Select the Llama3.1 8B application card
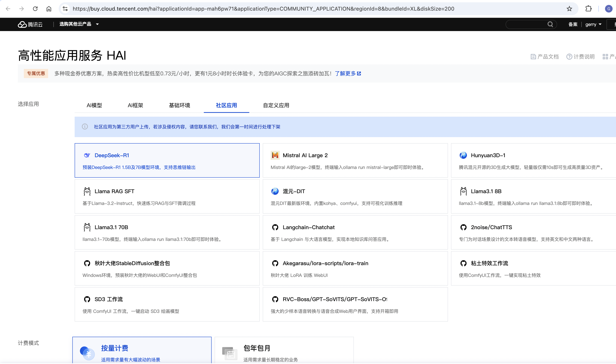Viewport: 616px width, 364px height. pos(534,196)
